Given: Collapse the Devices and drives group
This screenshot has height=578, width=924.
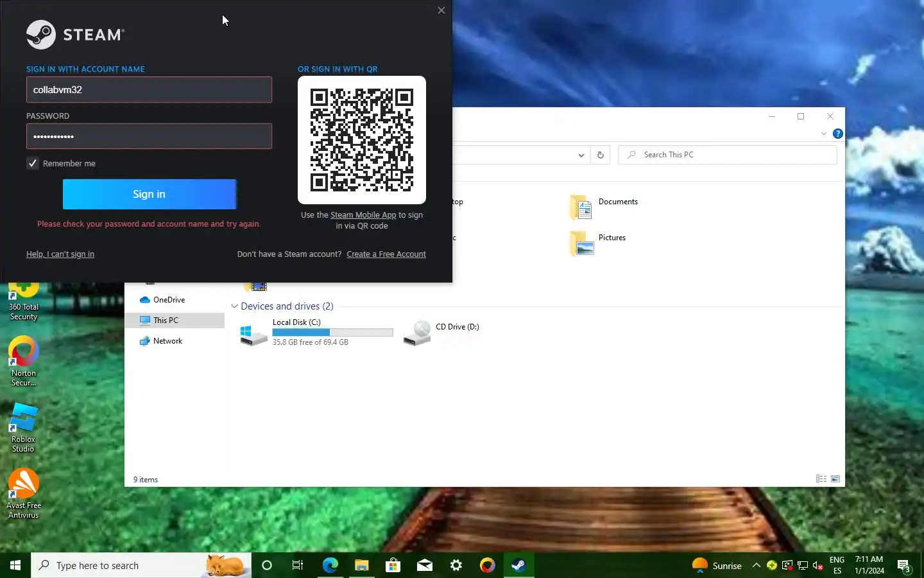Looking at the screenshot, I should point(234,306).
